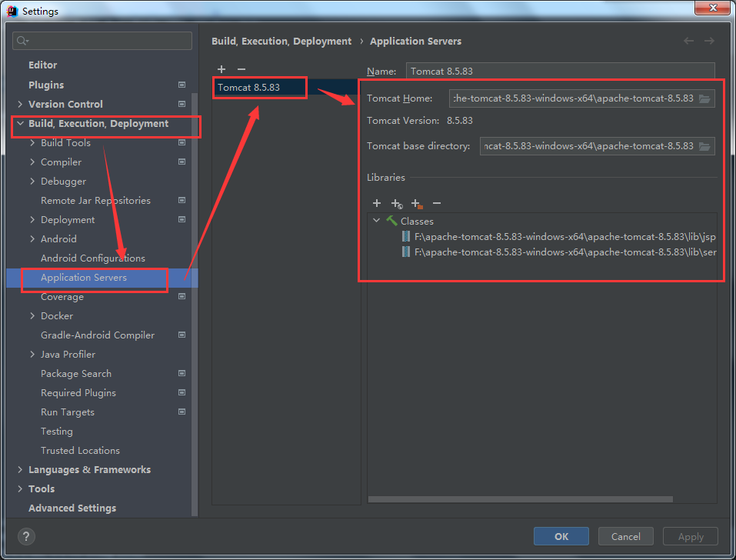Confirm settings with OK button
This screenshot has height=560, width=736.
pyautogui.click(x=561, y=536)
